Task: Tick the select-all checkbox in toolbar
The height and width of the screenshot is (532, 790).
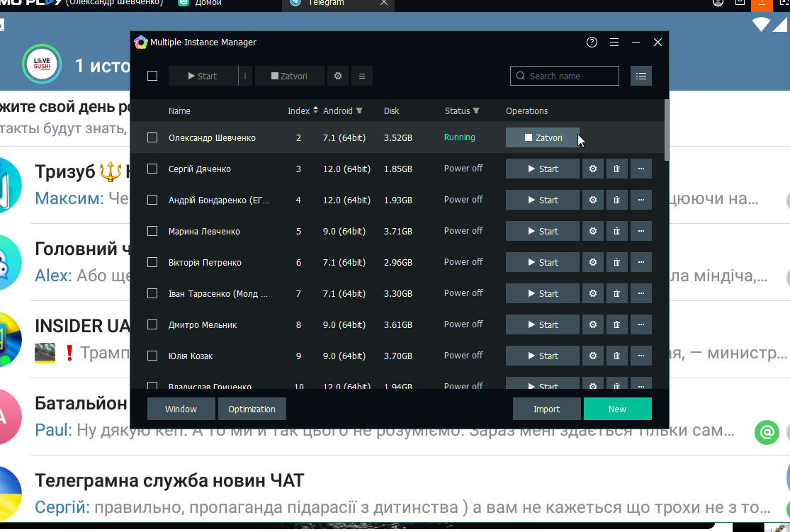Action: click(x=152, y=76)
